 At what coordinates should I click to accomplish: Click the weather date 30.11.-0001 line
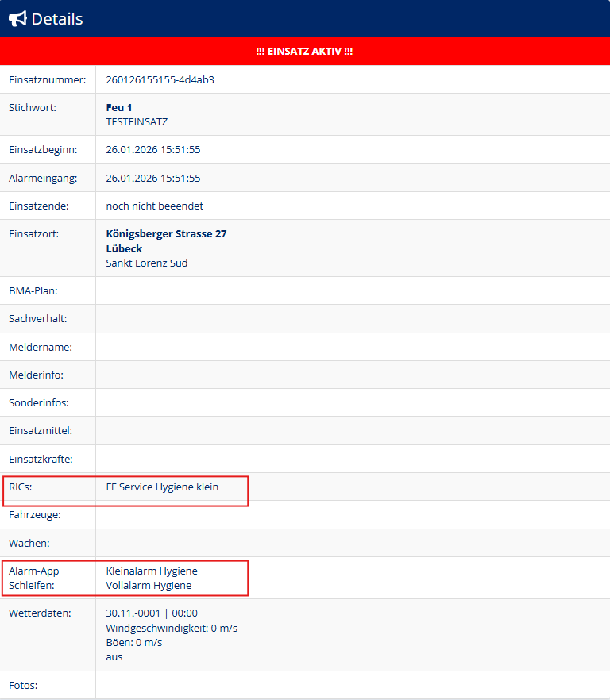tap(152, 613)
